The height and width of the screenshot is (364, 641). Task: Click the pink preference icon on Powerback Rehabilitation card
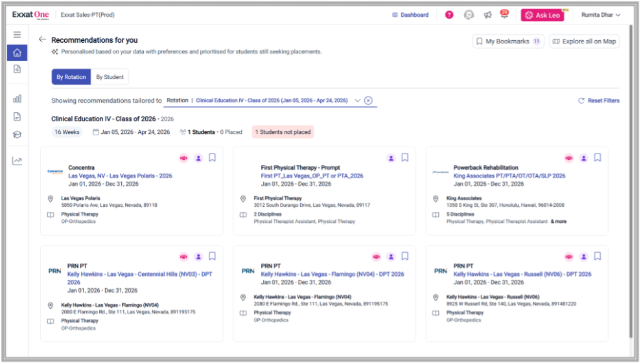[569, 158]
